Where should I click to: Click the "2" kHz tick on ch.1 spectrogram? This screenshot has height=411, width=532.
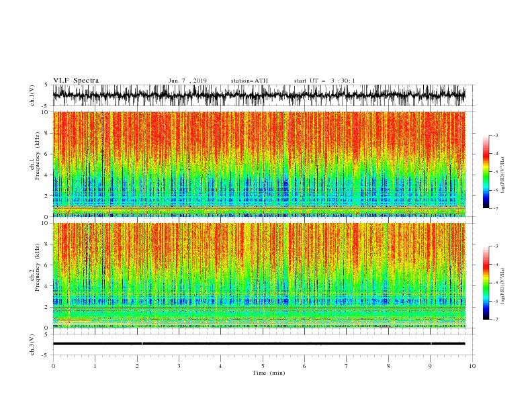(x=48, y=196)
